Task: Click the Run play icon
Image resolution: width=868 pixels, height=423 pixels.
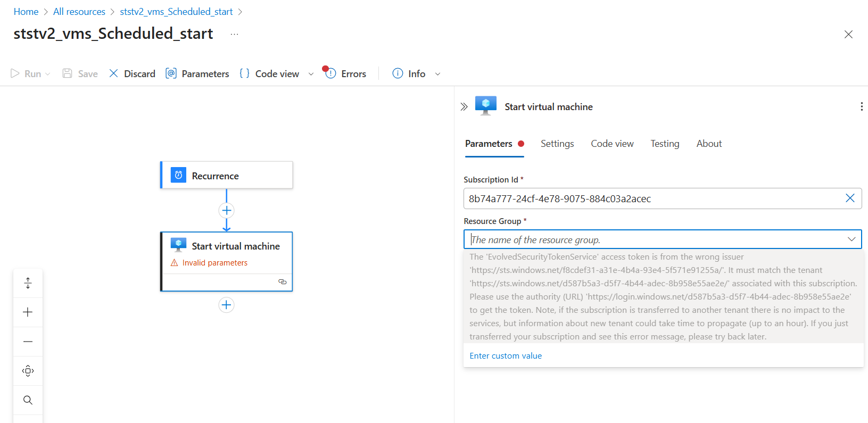Action: point(15,73)
